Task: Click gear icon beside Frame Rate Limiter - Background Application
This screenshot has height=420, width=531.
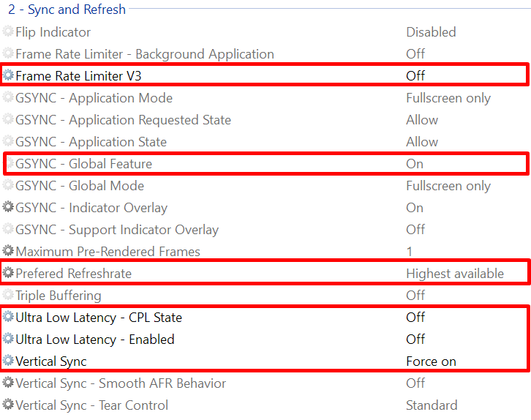Action: 8,53
